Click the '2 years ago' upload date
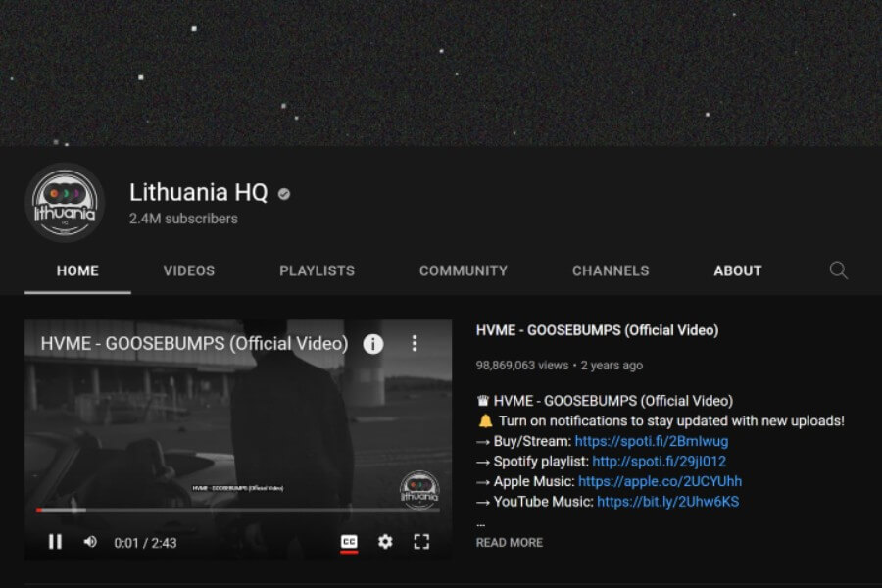Screen dimensions: 882x588 (612, 366)
